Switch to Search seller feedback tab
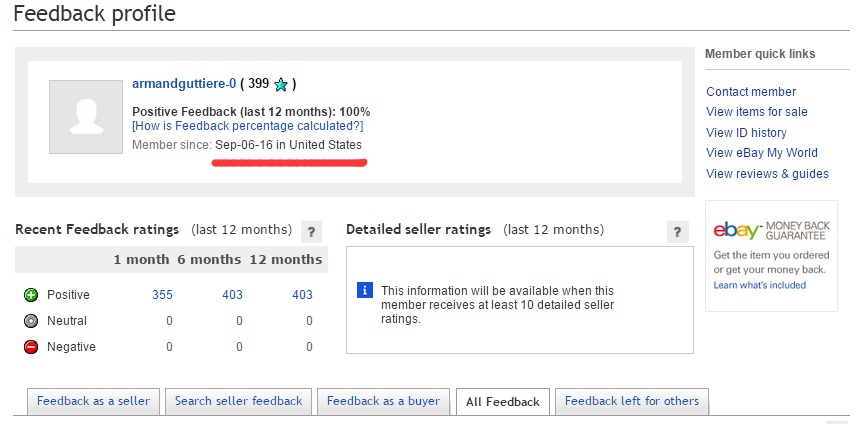Viewport: 865px width, 424px height. coord(238,401)
